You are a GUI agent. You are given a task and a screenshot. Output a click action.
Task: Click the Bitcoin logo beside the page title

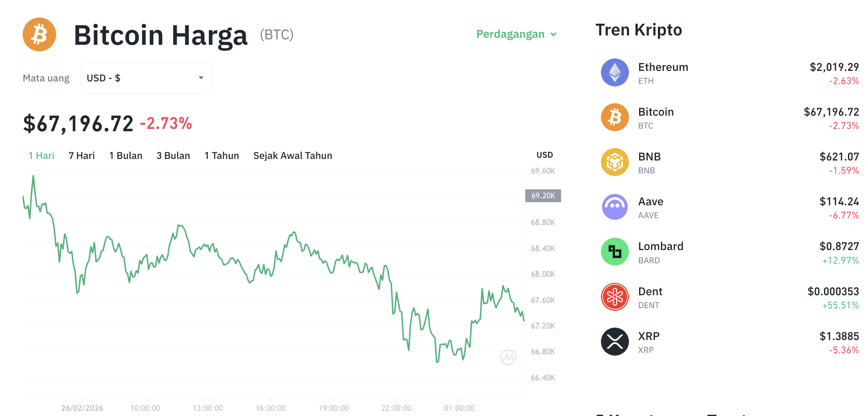click(39, 34)
